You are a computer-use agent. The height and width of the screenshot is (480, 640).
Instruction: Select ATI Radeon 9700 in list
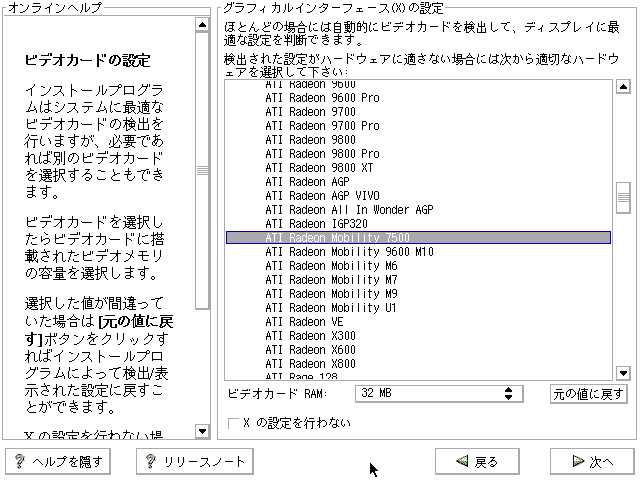[x=418, y=112]
